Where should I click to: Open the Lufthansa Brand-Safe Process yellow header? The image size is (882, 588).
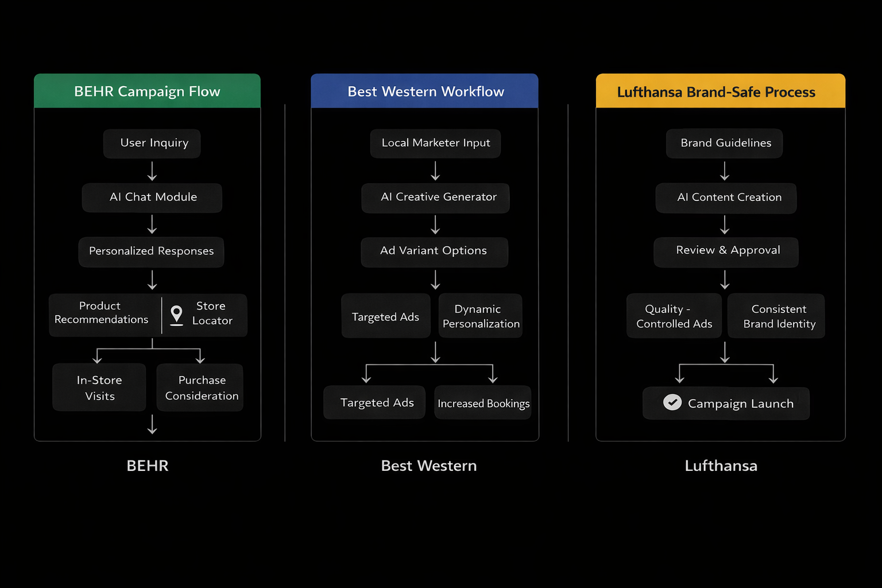point(720,92)
